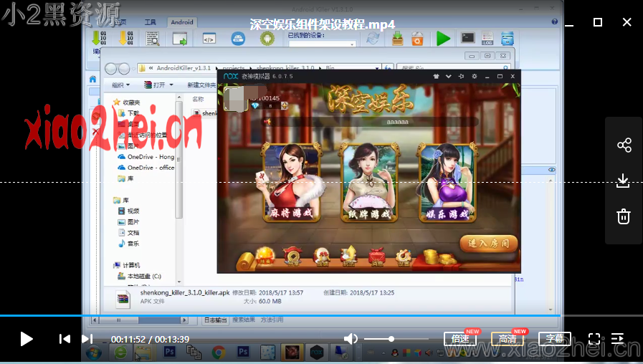Open the Nox chevron dropdown menu
This screenshot has height=364, width=643.
pos(449,76)
